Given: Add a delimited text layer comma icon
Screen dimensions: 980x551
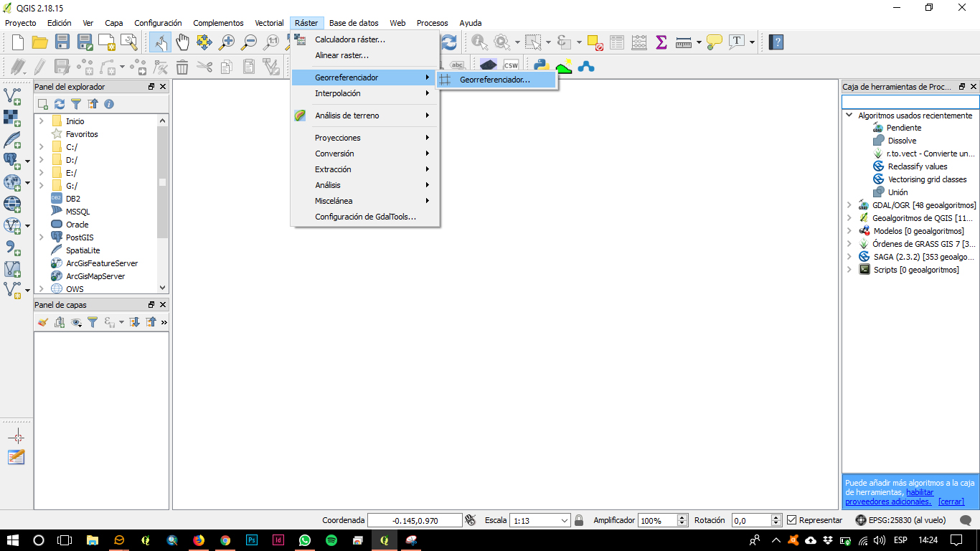Looking at the screenshot, I should [x=13, y=248].
